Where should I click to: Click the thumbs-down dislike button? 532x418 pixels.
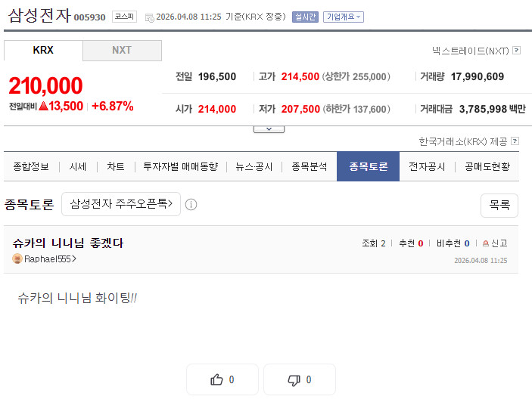(300, 379)
